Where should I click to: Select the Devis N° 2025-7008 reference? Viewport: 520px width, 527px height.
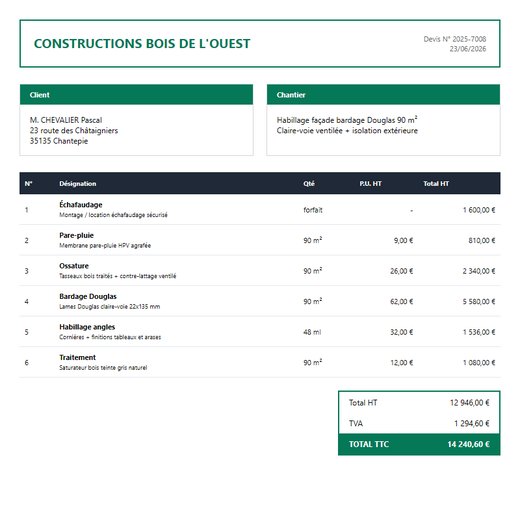coord(454,39)
